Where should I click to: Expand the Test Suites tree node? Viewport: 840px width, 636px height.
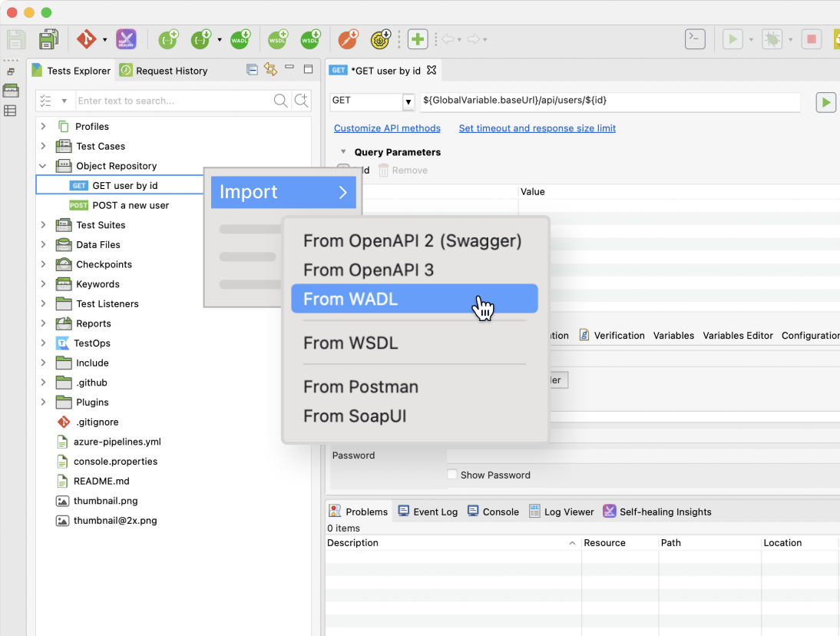44,224
